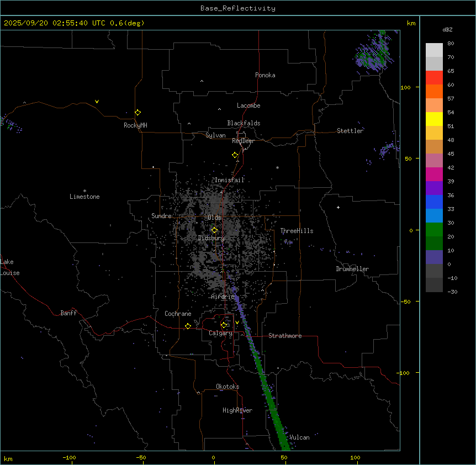Select the red 60-65 dBZ legend swatch

(434, 77)
